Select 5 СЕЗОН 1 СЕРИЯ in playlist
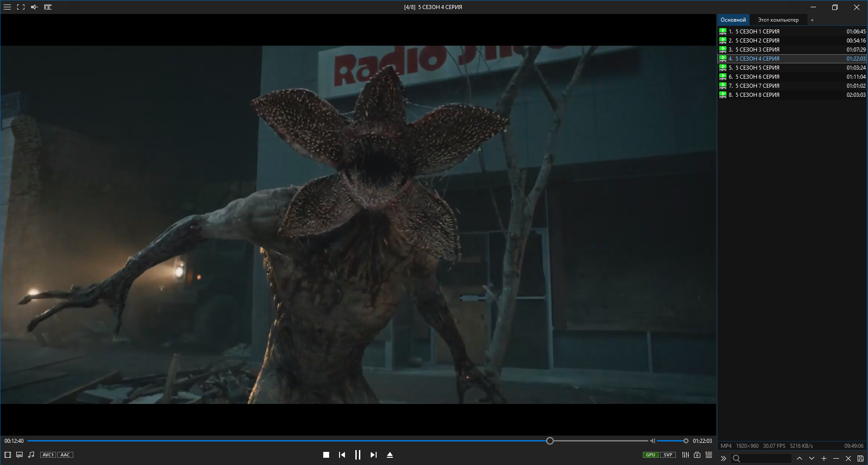Image resolution: width=868 pixels, height=465 pixels. tap(792, 32)
